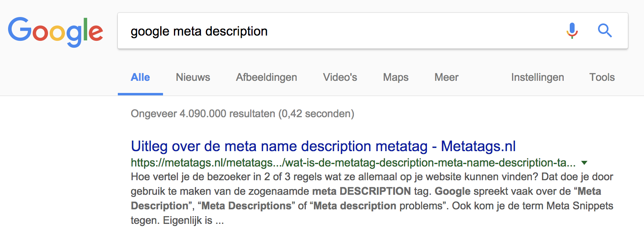Open the Tools menu
644x236 pixels.
click(602, 77)
